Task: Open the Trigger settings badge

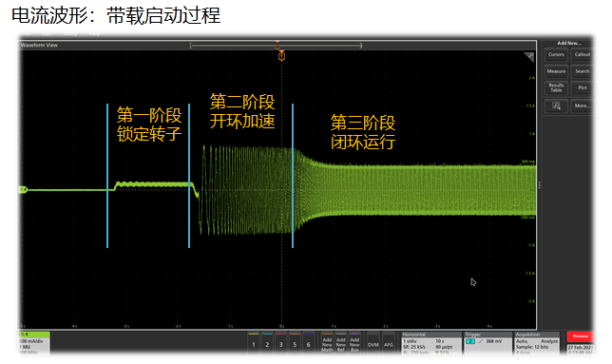Action: (x=488, y=343)
